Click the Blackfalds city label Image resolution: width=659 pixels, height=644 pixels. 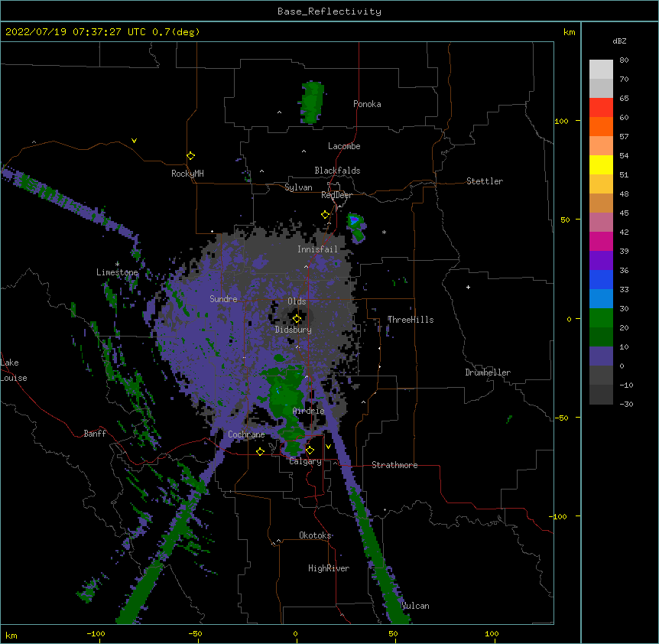coord(337,171)
